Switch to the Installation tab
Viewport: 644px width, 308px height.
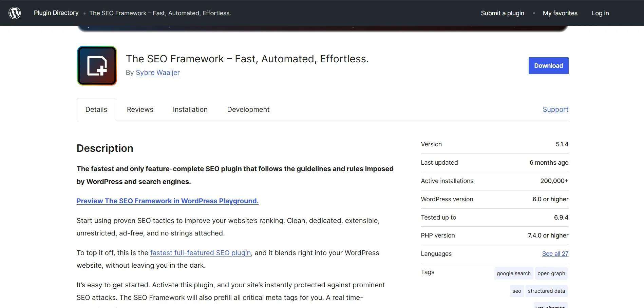pos(190,109)
